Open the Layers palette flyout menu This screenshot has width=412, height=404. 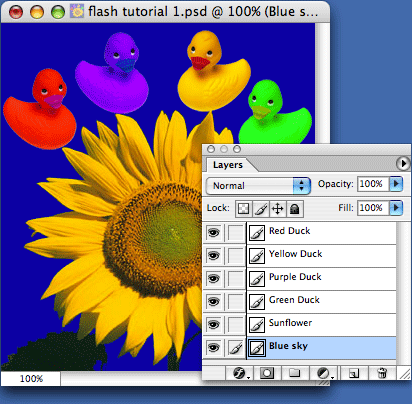(x=403, y=163)
